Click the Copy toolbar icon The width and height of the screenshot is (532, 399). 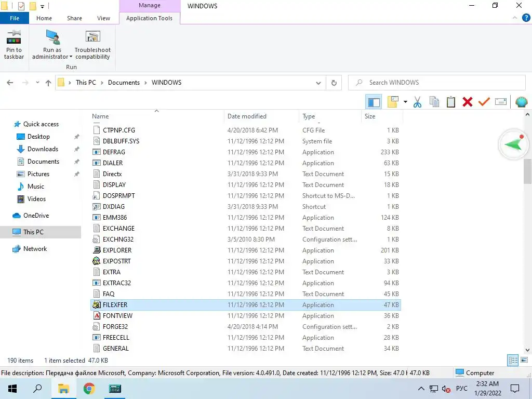(434, 102)
